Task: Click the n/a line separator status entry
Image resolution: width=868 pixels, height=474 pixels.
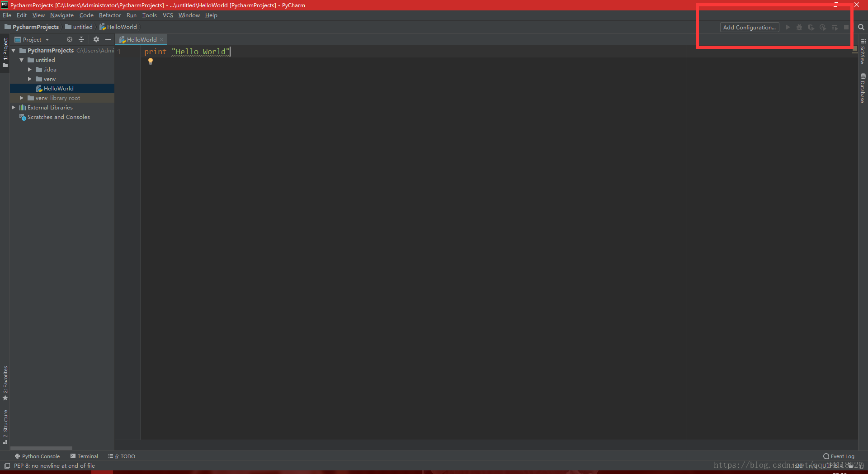Action: [813, 465]
